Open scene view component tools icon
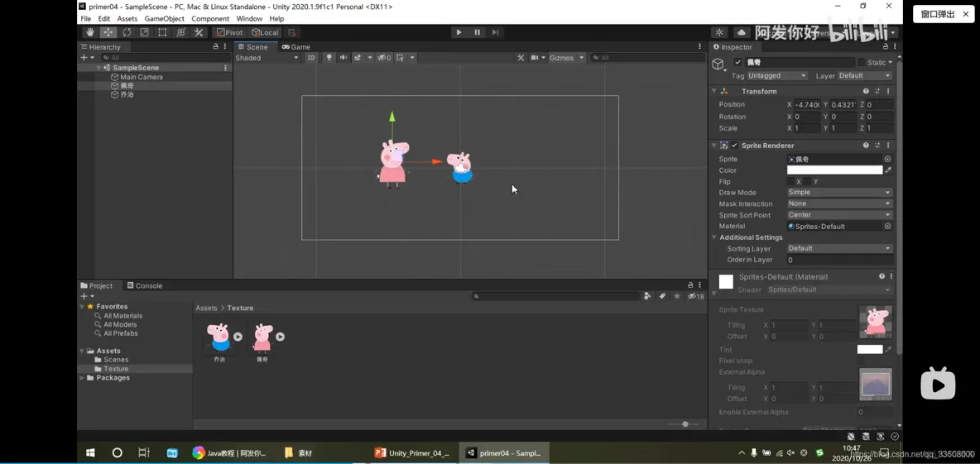The width and height of the screenshot is (980, 464). [x=521, y=57]
